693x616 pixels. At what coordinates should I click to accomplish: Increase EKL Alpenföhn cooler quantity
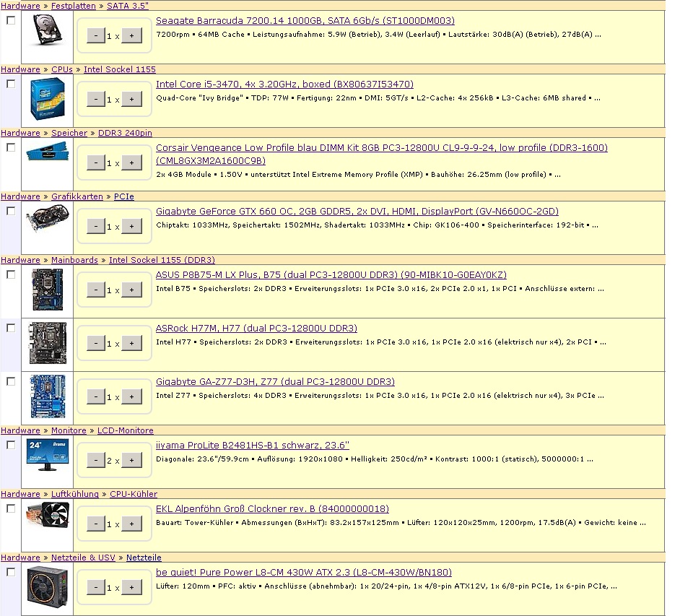pyautogui.click(x=131, y=524)
